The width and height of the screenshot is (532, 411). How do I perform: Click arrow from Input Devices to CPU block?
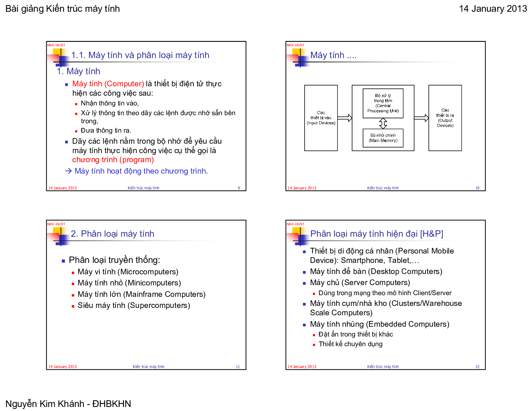(x=345, y=118)
